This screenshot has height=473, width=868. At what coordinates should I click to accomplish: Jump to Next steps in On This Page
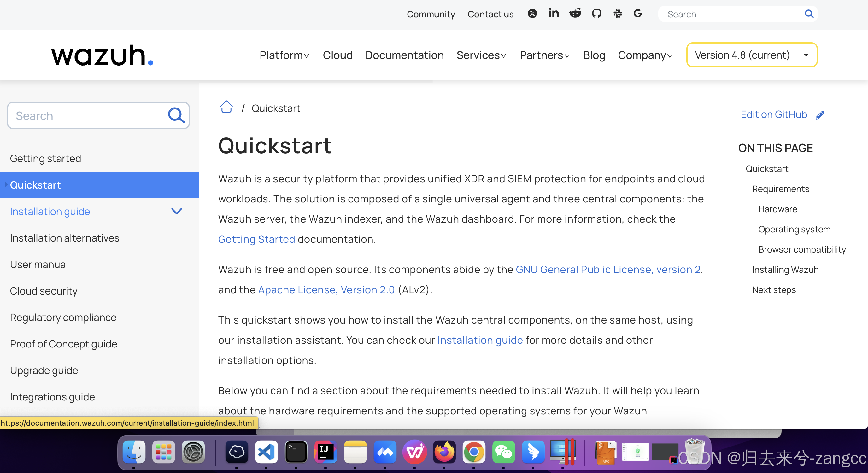pyautogui.click(x=774, y=290)
